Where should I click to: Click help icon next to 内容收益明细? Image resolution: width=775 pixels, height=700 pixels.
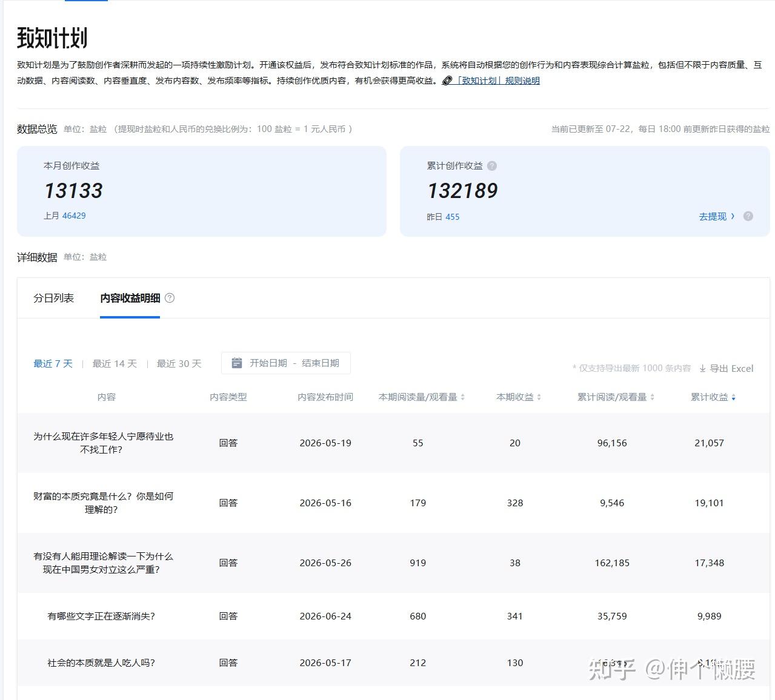tap(170, 298)
